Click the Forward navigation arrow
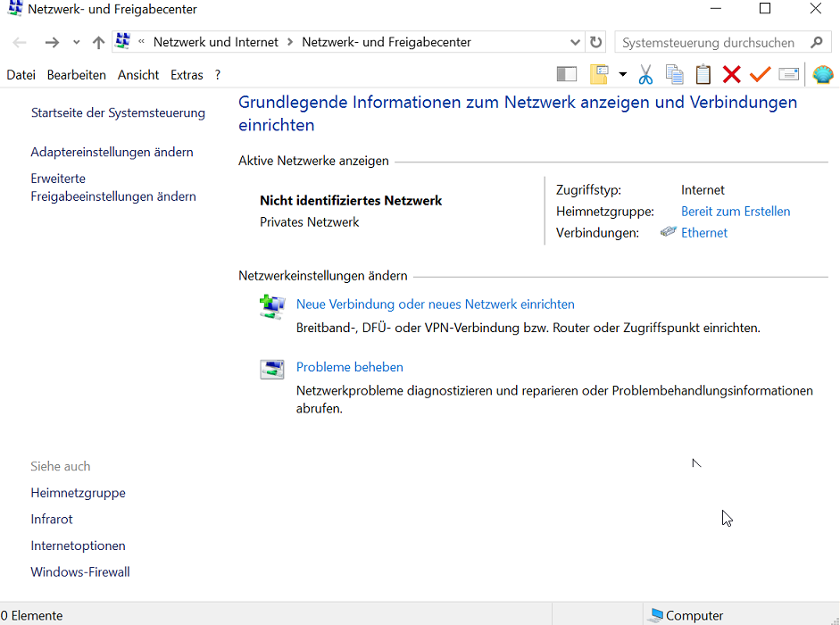840x625 pixels. point(52,42)
